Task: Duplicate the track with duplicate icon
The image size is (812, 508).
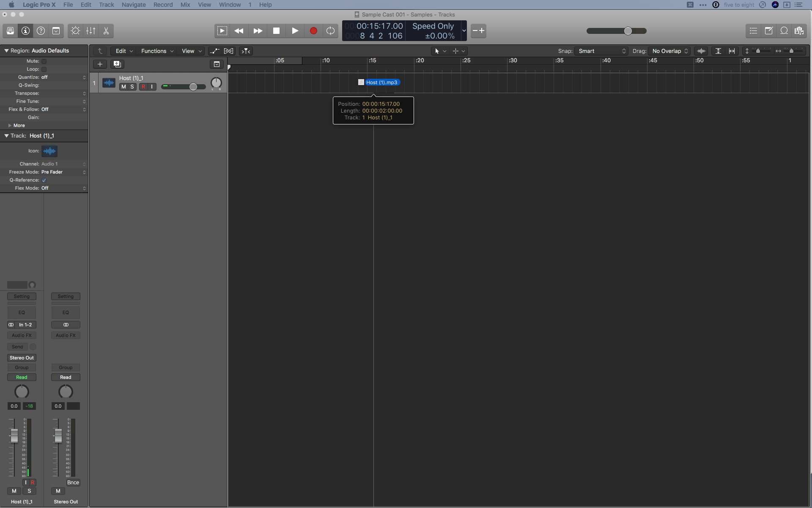Action: [x=117, y=64]
